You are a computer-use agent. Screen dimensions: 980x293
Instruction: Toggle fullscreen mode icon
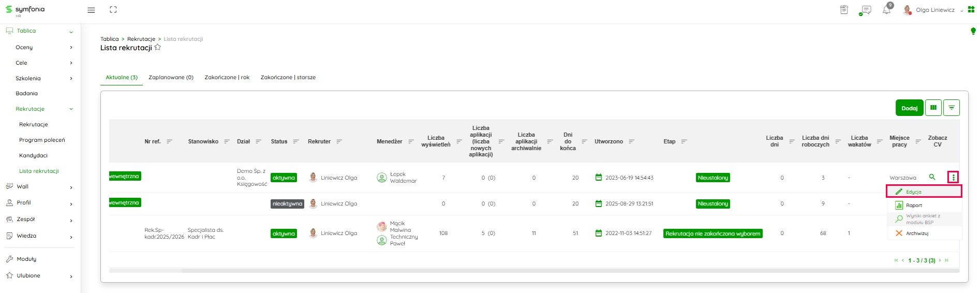pyautogui.click(x=113, y=10)
